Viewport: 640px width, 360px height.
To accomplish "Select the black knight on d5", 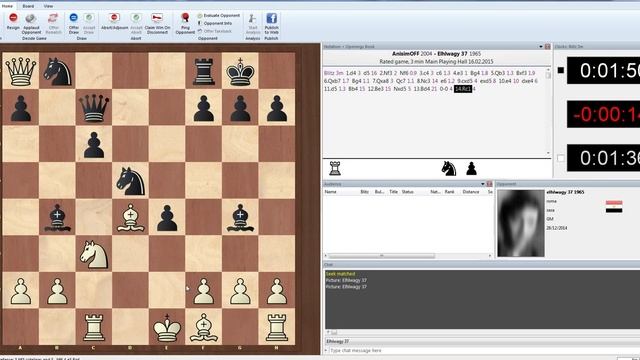I will (x=131, y=180).
